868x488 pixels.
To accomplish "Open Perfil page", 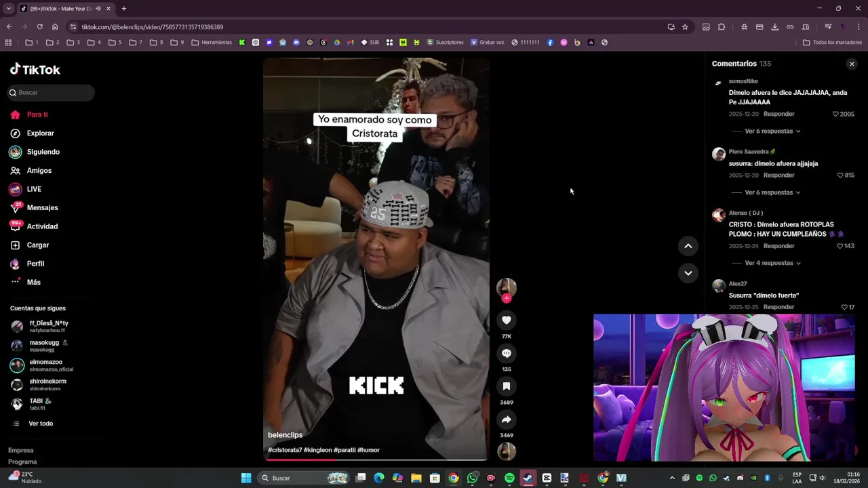I will click(x=35, y=264).
